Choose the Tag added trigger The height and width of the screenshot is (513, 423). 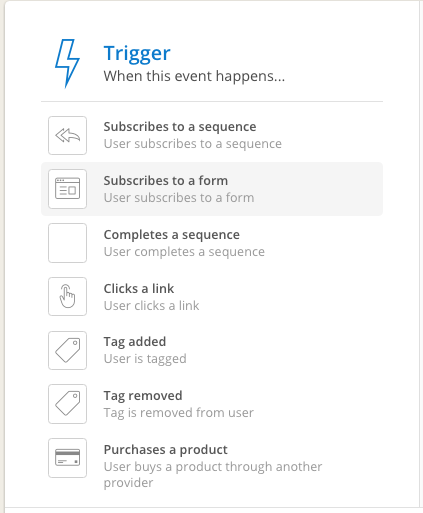[212, 350]
